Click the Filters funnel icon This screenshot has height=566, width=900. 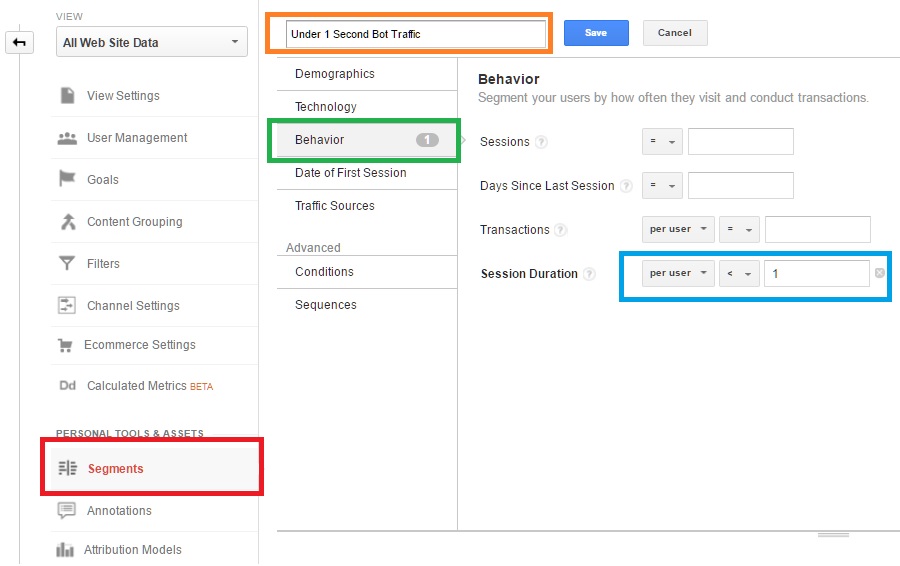click(x=67, y=263)
